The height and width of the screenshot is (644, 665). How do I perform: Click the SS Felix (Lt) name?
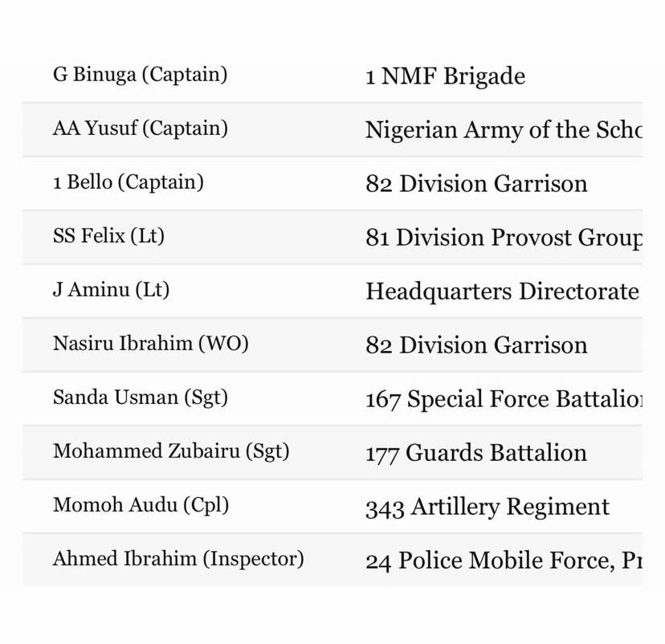tap(108, 236)
